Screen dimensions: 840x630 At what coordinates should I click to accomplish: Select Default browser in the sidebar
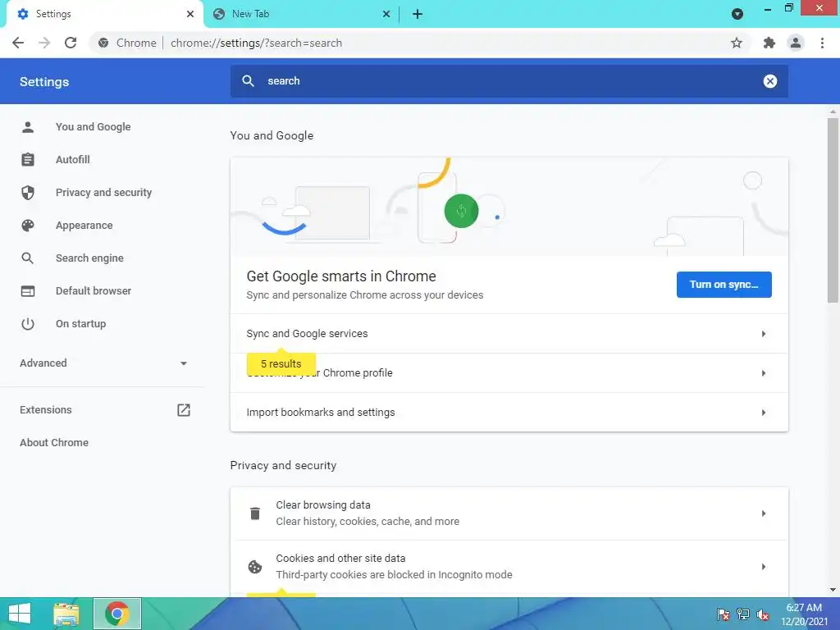[94, 291]
